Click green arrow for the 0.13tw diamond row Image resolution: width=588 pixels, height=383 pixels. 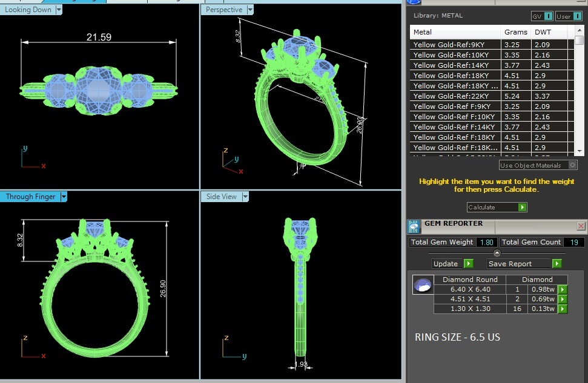pyautogui.click(x=563, y=309)
